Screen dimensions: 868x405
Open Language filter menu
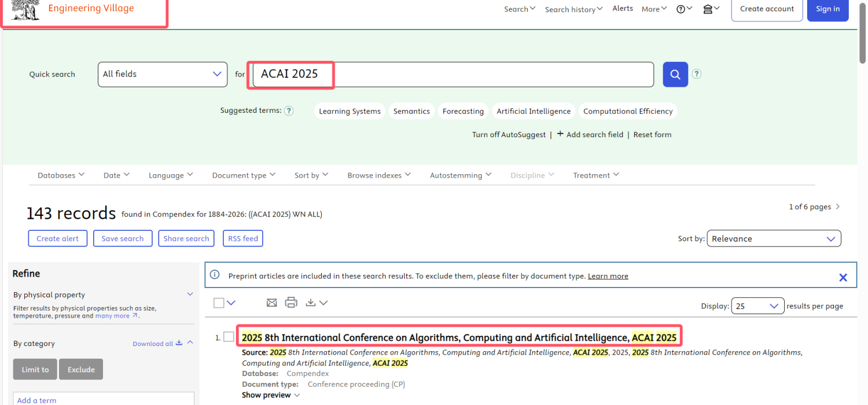point(171,175)
